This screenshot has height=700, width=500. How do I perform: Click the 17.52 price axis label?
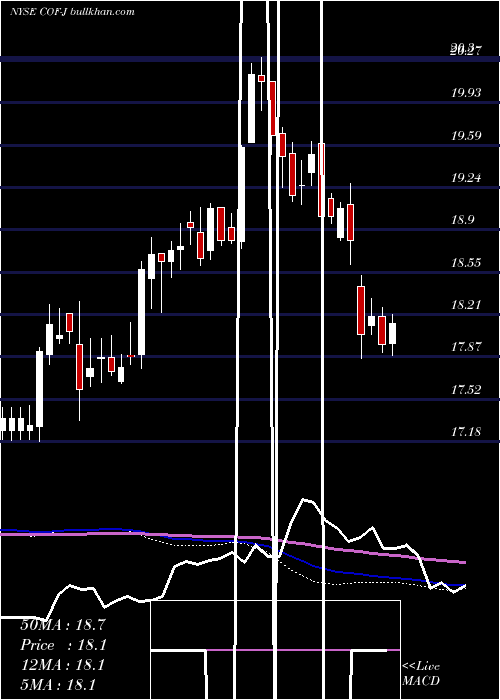pyautogui.click(x=466, y=389)
